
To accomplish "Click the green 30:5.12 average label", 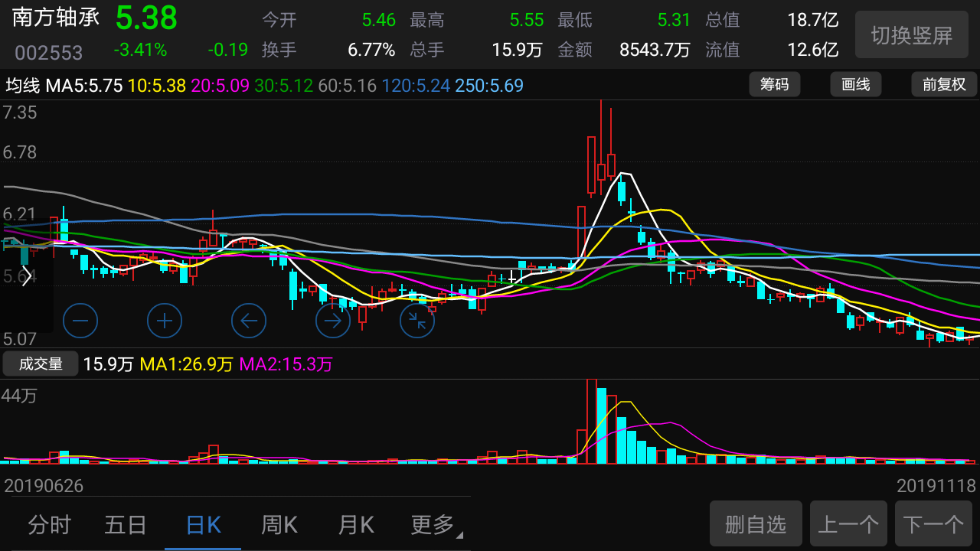I will tap(284, 86).
